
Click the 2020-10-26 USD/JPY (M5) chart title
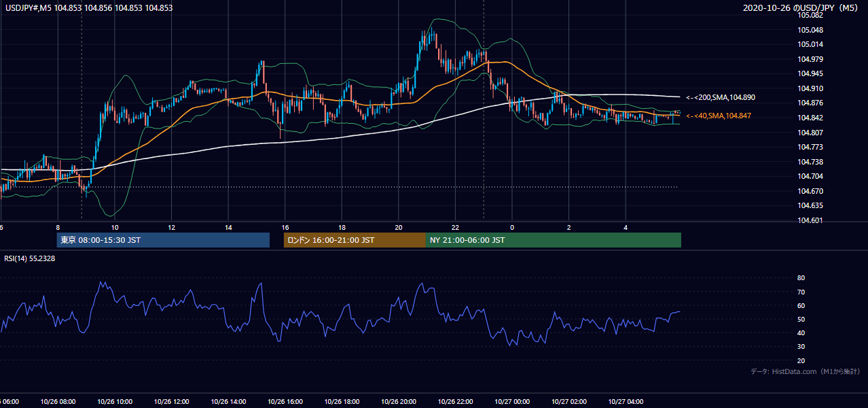click(x=801, y=7)
